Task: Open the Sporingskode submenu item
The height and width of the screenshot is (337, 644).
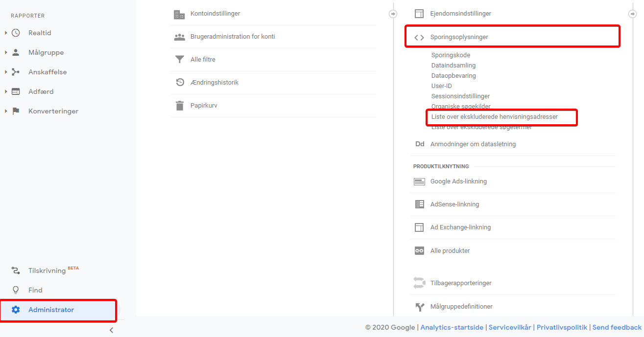Action: tap(451, 55)
